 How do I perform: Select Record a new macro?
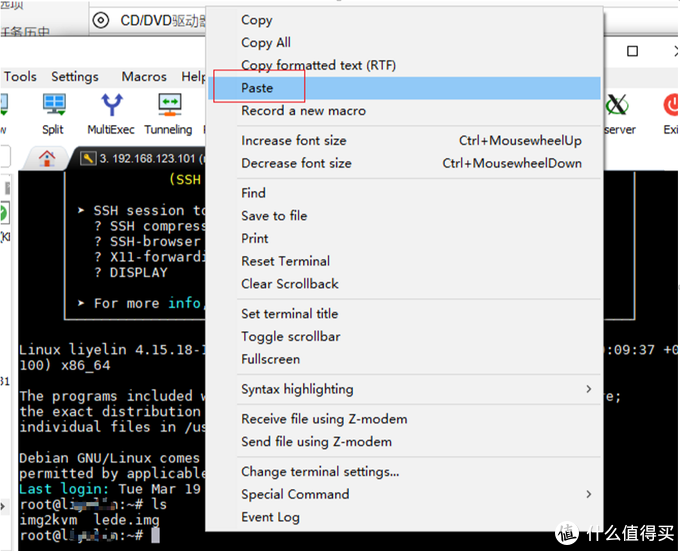tap(404, 111)
